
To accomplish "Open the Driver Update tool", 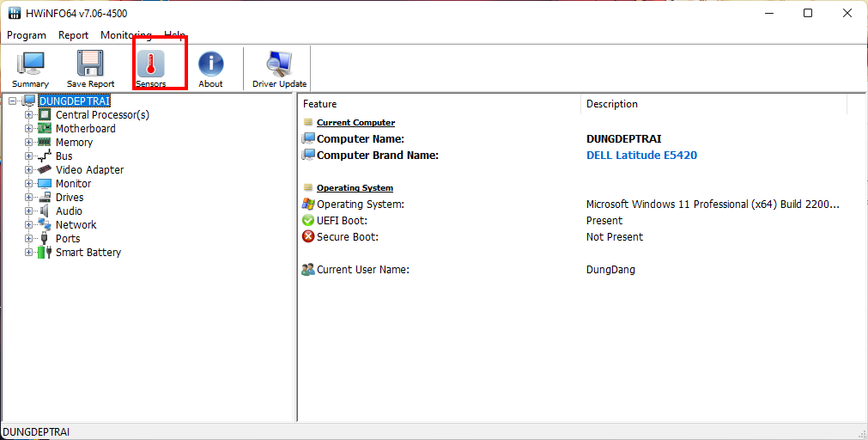I will click(280, 69).
